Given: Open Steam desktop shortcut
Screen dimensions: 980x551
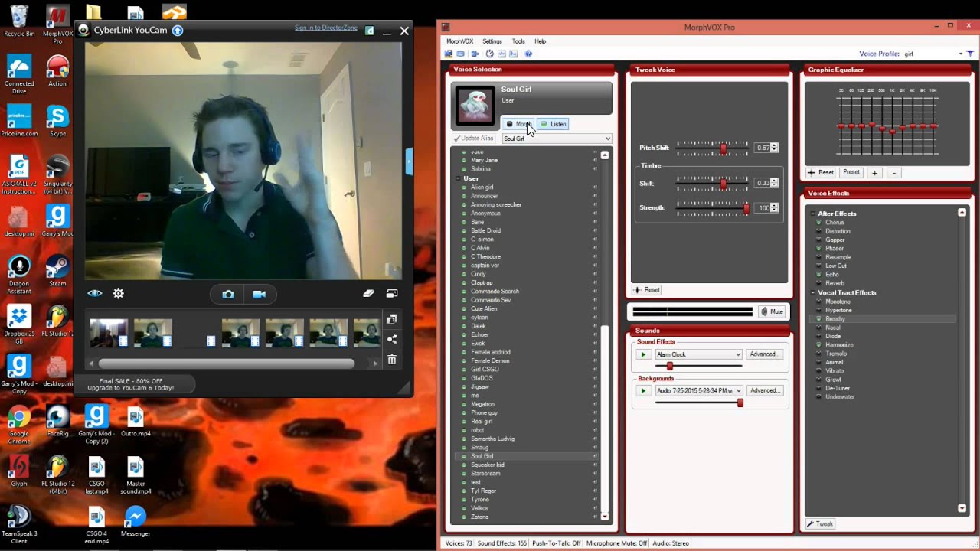Looking at the screenshot, I should pyautogui.click(x=57, y=271).
